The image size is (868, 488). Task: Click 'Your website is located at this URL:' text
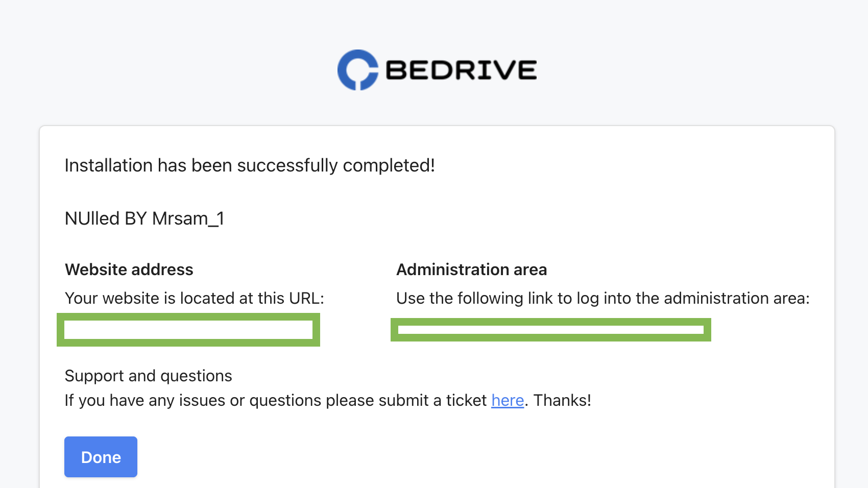click(195, 298)
